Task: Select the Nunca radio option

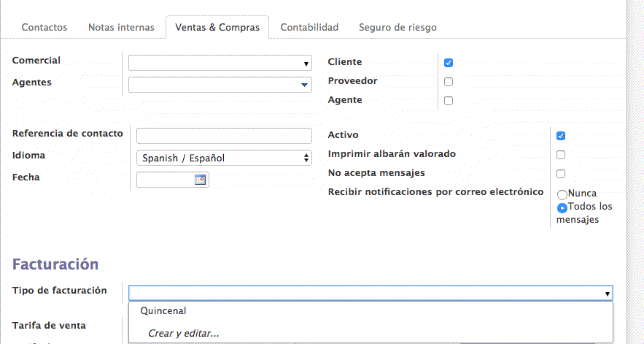Action: pos(562,195)
